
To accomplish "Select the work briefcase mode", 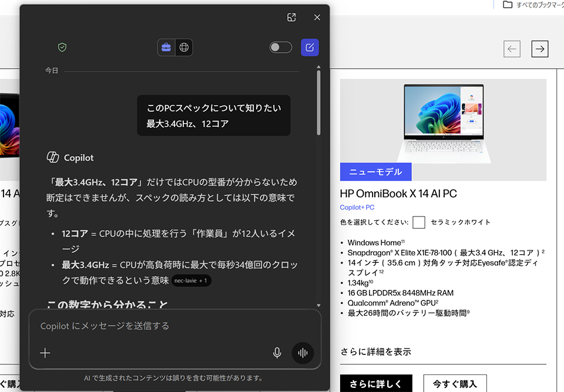I will [x=166, y=48].
